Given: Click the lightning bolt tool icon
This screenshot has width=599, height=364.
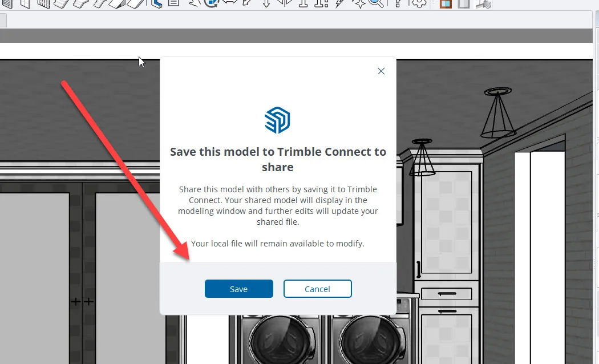Looking at the screenshot, I should pyautogui.click(x=338, y=4).
